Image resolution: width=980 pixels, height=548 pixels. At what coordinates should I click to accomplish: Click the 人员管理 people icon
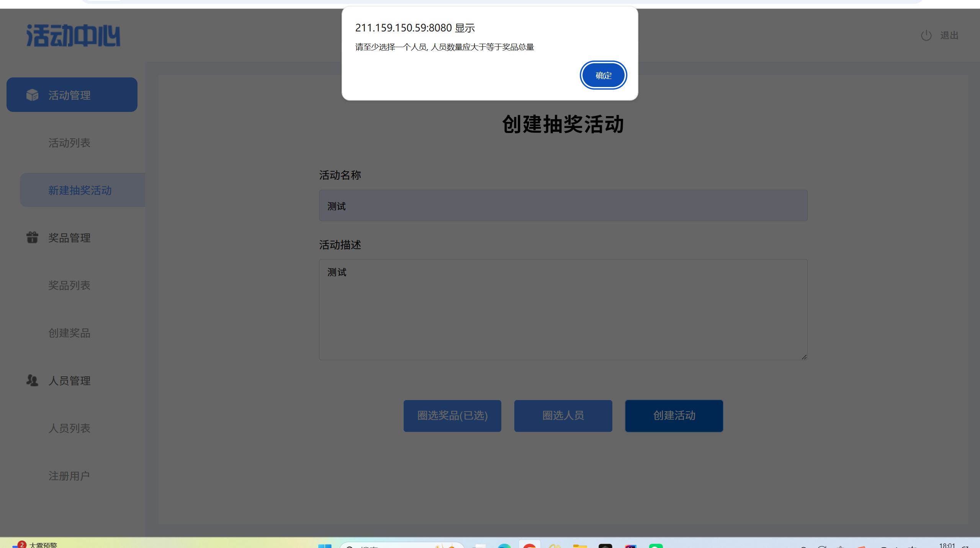pyautogui.click(x=32, y=380)
